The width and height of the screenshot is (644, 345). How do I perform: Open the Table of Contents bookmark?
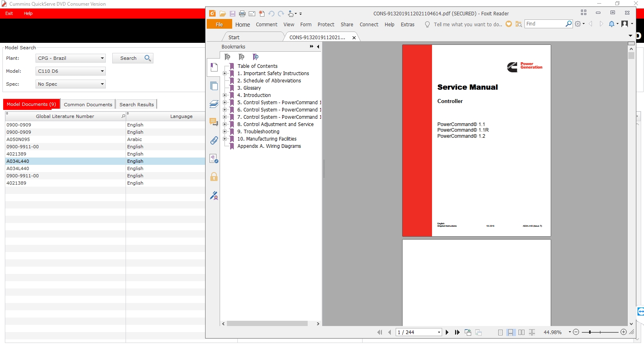point(258,66)
